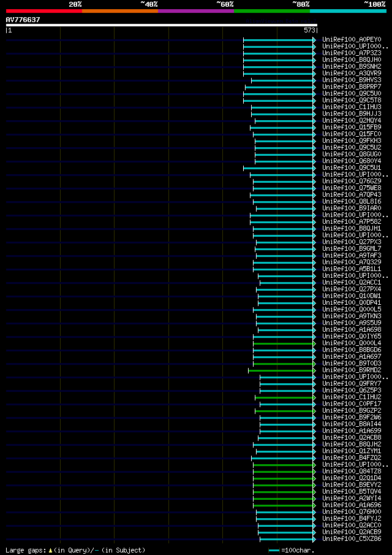This screenshot has height=555, width=392.
Task: Select the UniRef100_A9TKN3 label
Action: pos(352,316)
